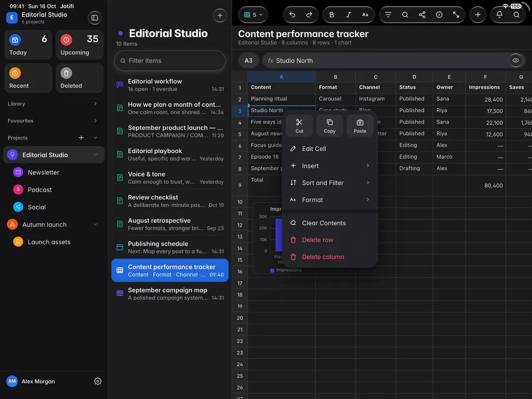Open the Sort and Filter submenu
The image size is (532, 399).
point(330,183)
